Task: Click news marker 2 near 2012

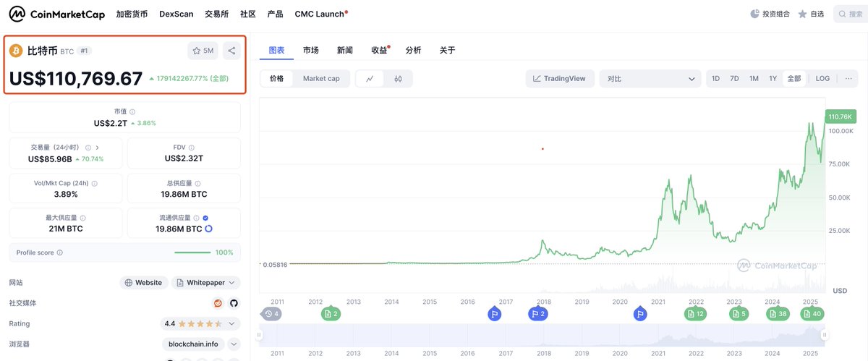Action: tap(331, 314)
